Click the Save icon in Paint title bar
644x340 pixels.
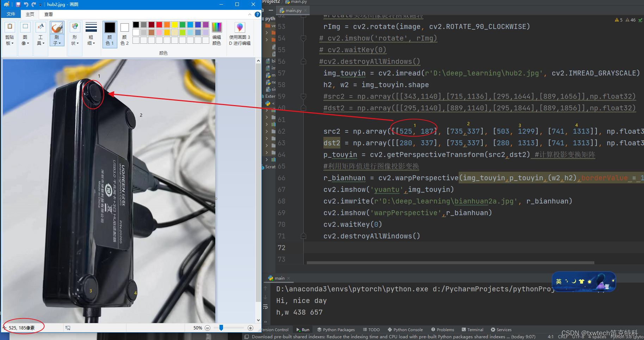tap(18, 4)
